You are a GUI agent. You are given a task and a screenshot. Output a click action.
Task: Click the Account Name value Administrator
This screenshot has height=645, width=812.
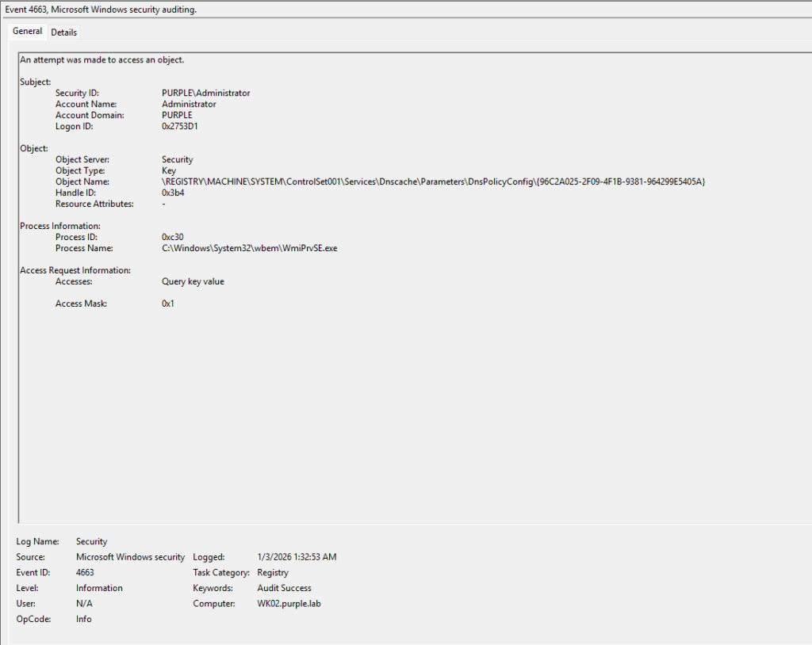click(189, 105)
